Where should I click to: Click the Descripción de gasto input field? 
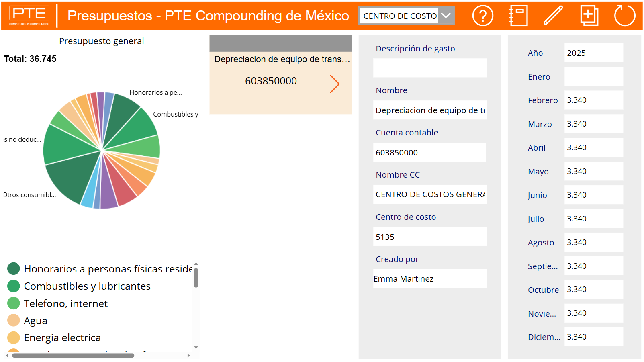tap(429, 68)
